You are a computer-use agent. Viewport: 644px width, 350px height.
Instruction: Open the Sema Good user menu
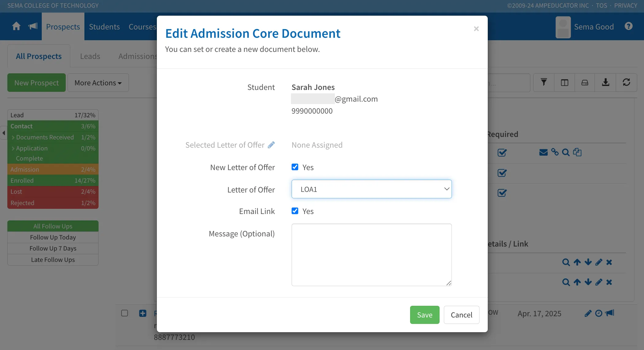click(x=585, y=27)
